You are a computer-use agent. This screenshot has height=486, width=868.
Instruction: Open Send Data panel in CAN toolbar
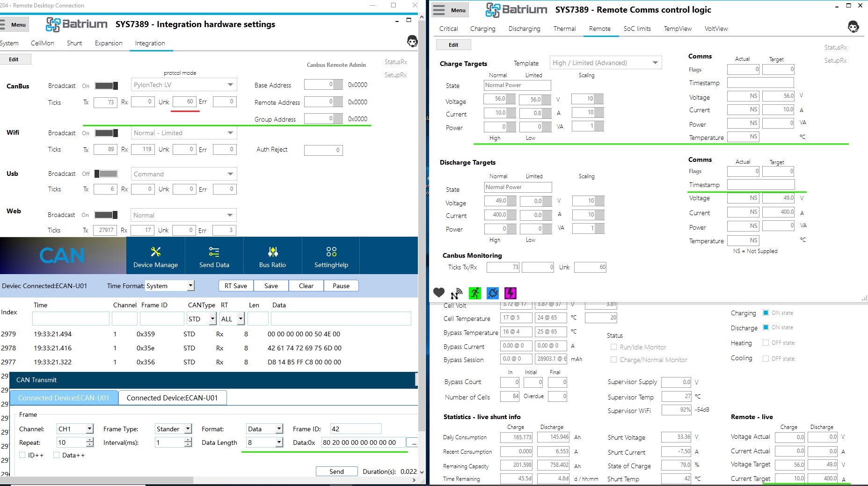point(214,256)
